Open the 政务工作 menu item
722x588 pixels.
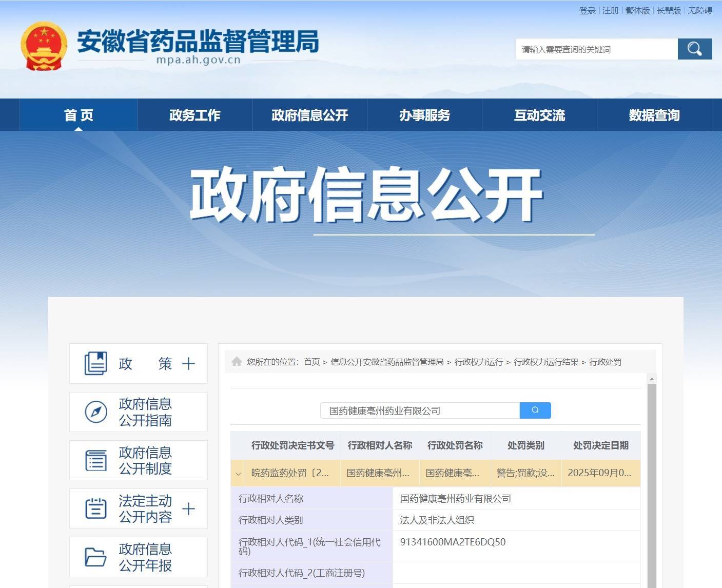(x=194, y=115)
